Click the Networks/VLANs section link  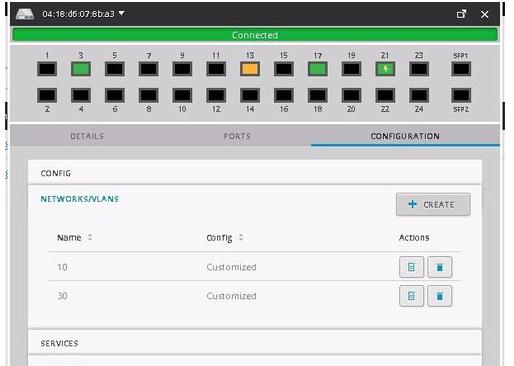click(80, 199)
